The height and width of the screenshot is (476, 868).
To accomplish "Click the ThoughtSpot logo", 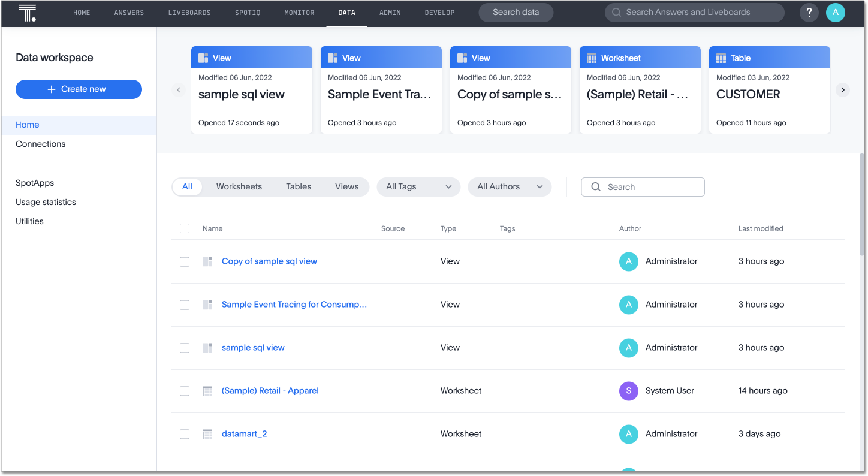I will point(27,13).
